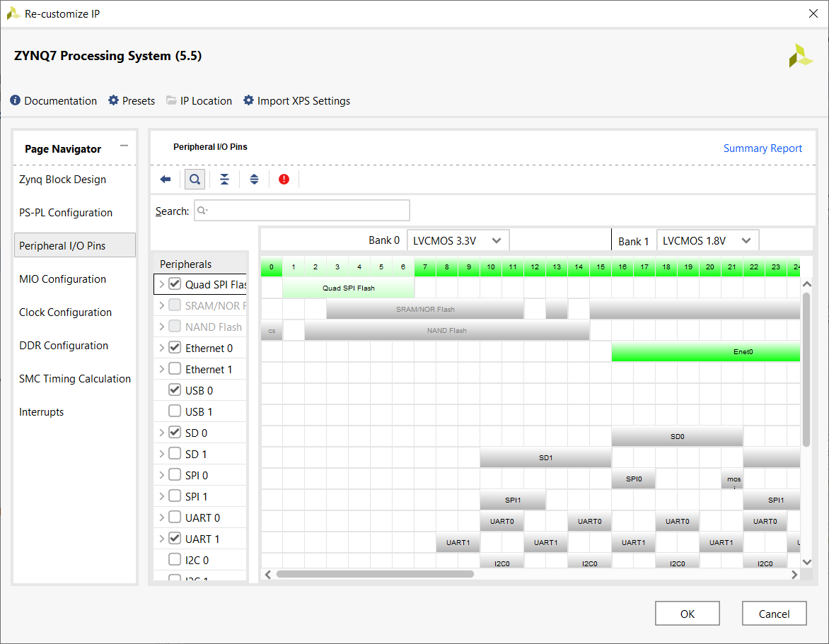Click the Expand All toolbar icon

pyautogui.click(x=255, y=180)
